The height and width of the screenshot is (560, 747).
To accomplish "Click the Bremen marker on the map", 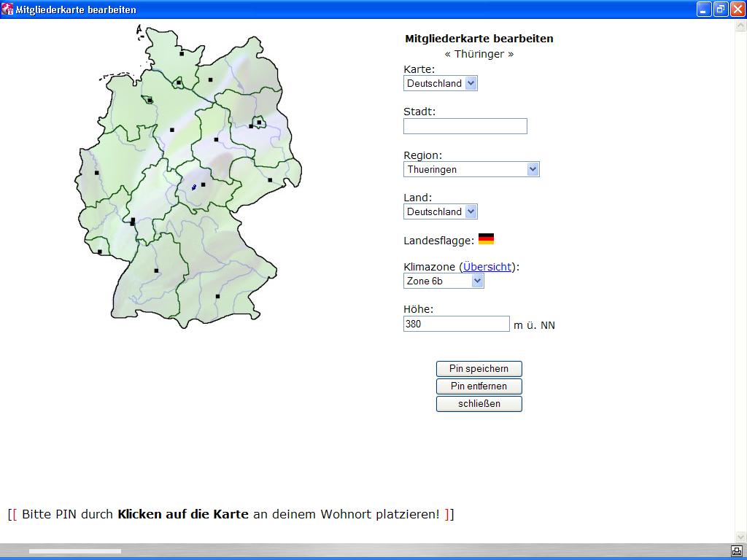I will click(150, 101).
